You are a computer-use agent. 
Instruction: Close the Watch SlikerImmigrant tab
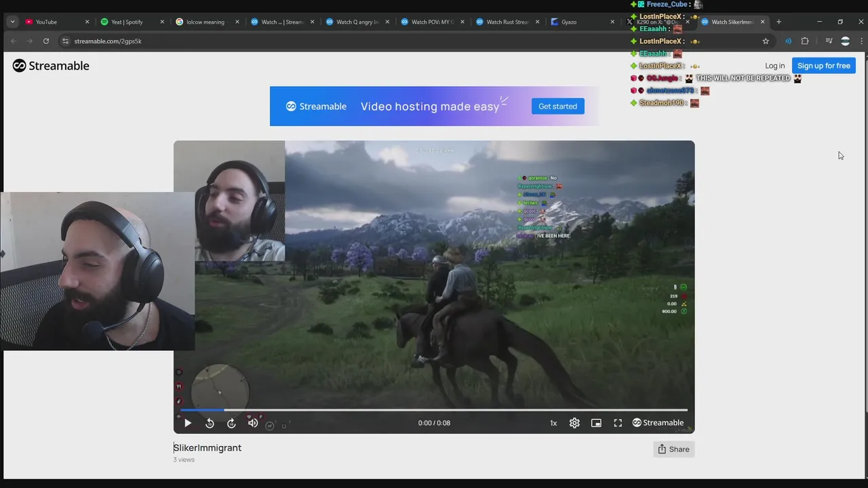pyautogui.click(x=762, y=22)
